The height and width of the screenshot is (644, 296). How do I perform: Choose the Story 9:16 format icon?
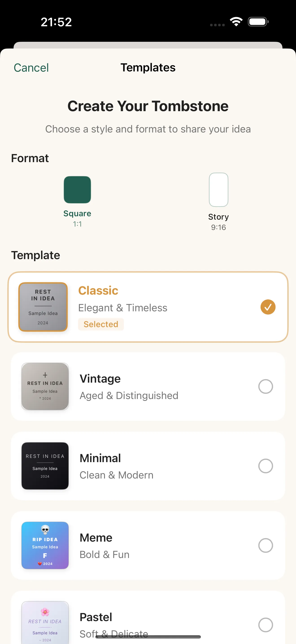[x=218, y=190]
